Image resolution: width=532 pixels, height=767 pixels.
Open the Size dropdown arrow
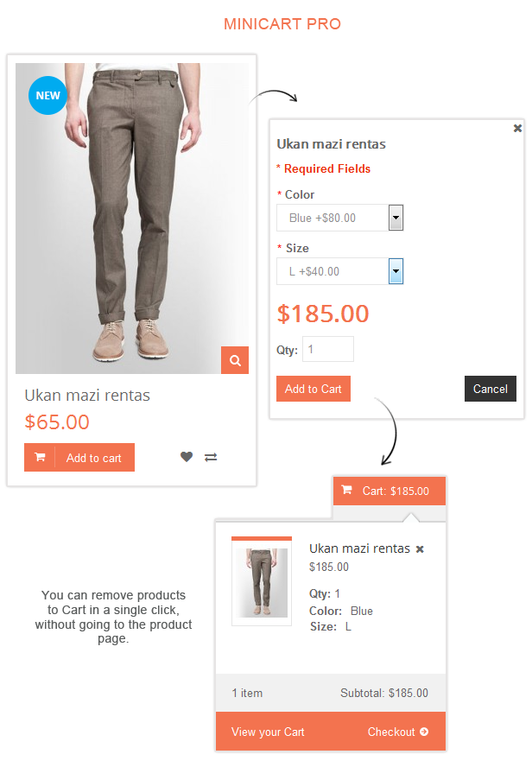pos(396,271)
